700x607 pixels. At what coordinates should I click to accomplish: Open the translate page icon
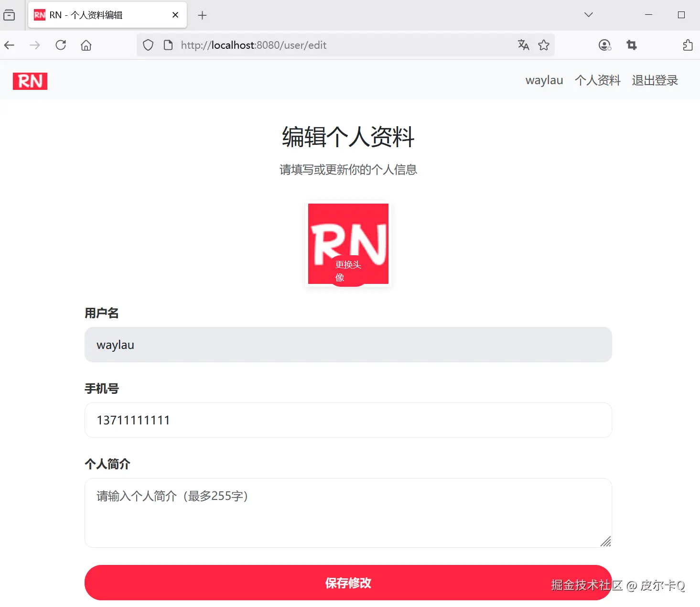524,45
